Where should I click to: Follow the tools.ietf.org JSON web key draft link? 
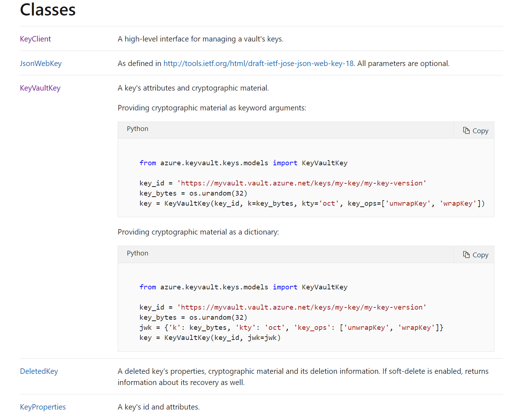[258, 64]
